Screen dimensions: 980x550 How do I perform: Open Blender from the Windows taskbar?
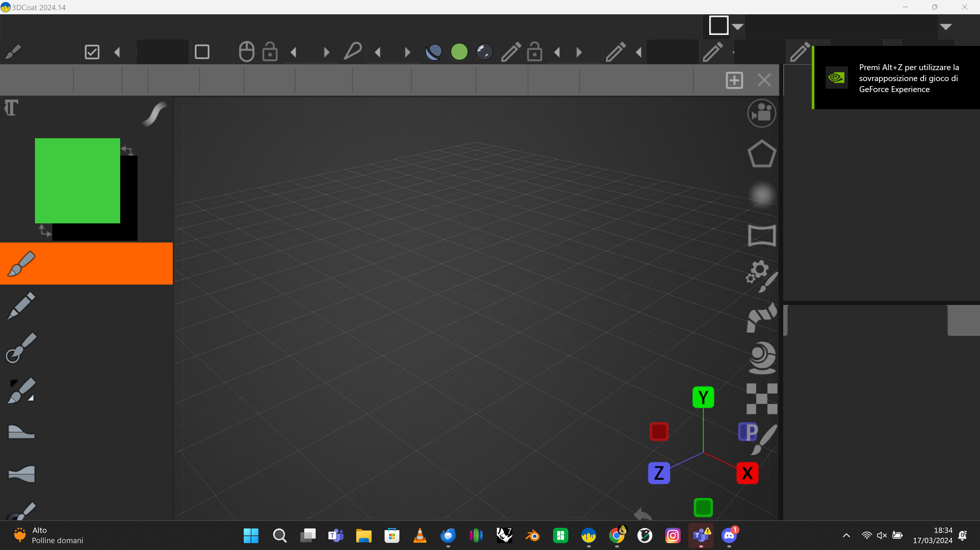point(533,536)
